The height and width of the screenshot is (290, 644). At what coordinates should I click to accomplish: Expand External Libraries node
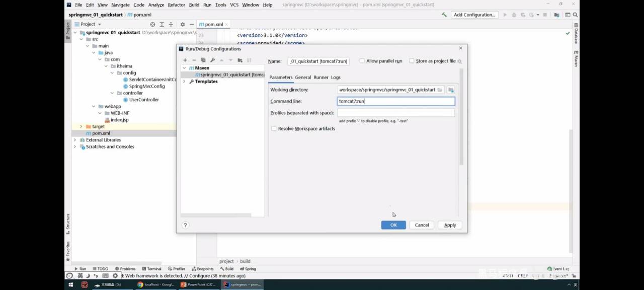pos(75,140)
